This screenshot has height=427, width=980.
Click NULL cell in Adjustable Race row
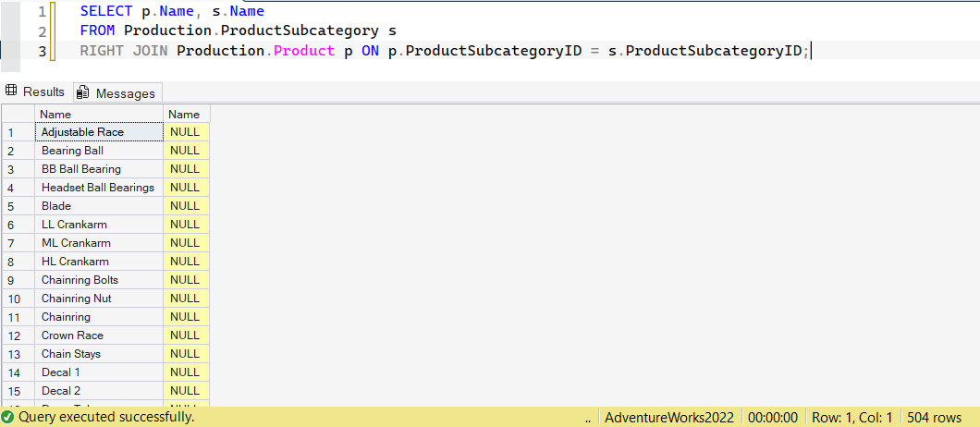(x=186, y=132)
